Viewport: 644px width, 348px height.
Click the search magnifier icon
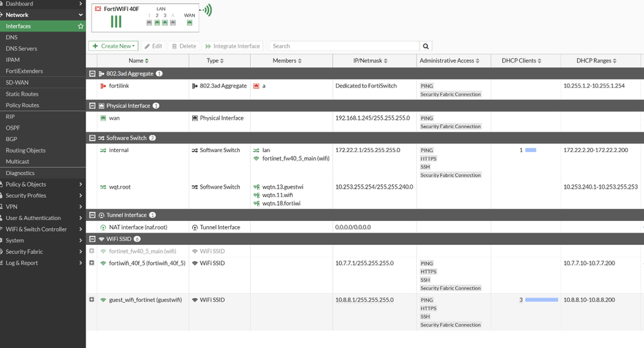tap(425, 46)
